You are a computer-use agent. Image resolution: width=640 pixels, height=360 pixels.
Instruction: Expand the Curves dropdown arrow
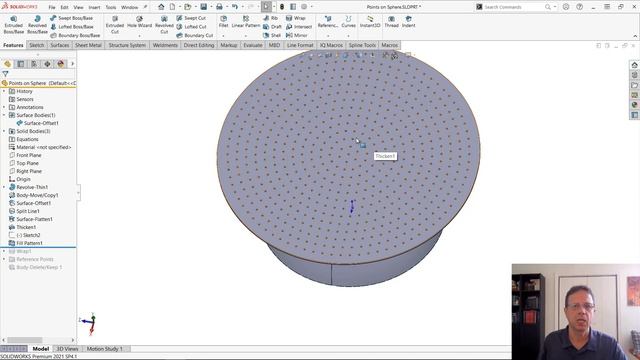pos(348,36)
